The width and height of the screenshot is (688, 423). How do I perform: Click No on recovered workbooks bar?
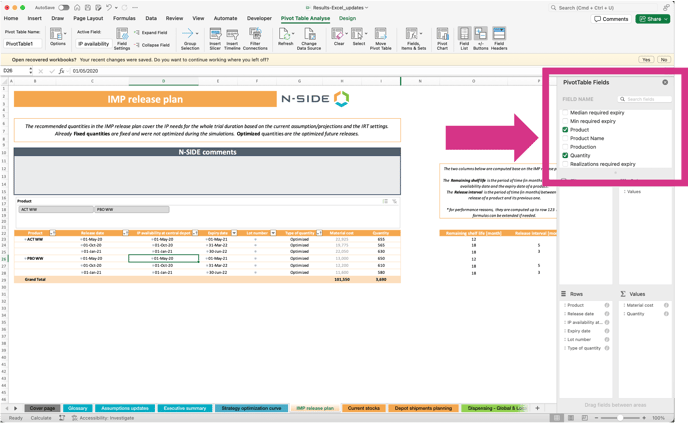[x=664, y=60]
